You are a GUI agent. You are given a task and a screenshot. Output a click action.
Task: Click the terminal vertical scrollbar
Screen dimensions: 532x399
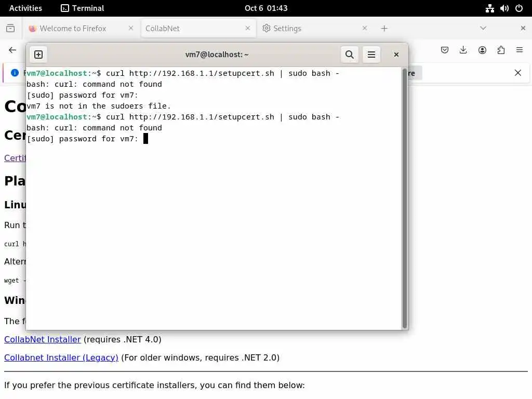pos(404,198)
